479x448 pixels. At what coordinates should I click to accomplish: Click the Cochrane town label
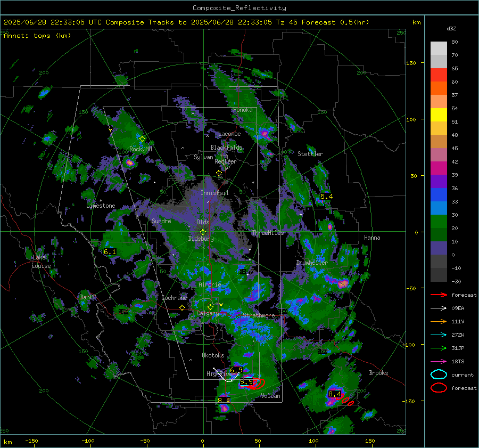click(x=174, y=298)
